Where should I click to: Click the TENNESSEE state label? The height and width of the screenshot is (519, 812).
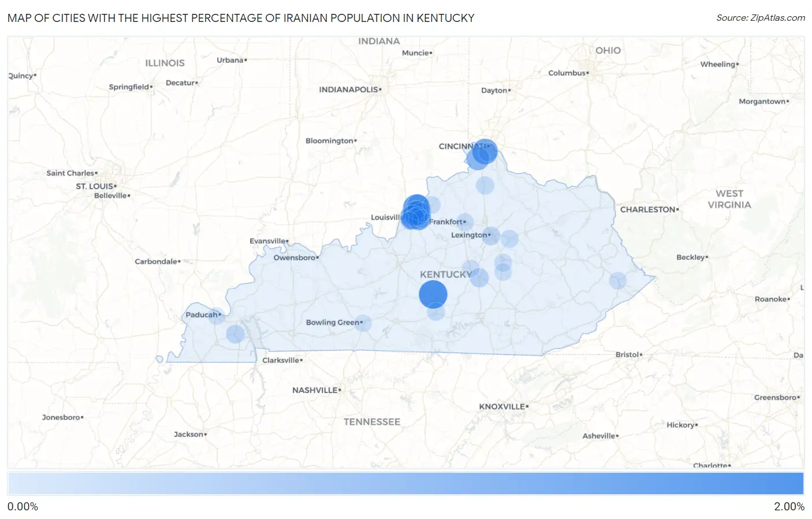(372, 422)
